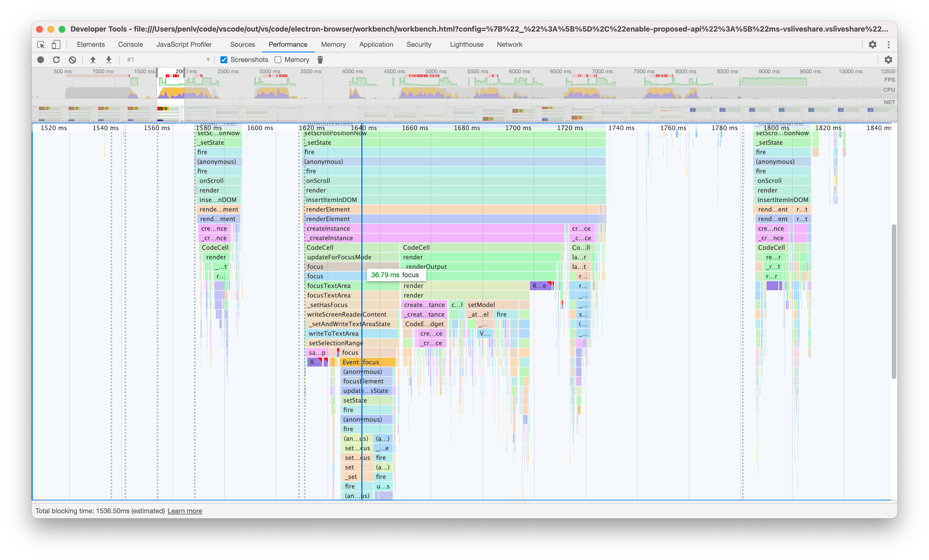Toggle the device emulation mode
This screenshot has width=929, height=560.
[x=56, y=45]
